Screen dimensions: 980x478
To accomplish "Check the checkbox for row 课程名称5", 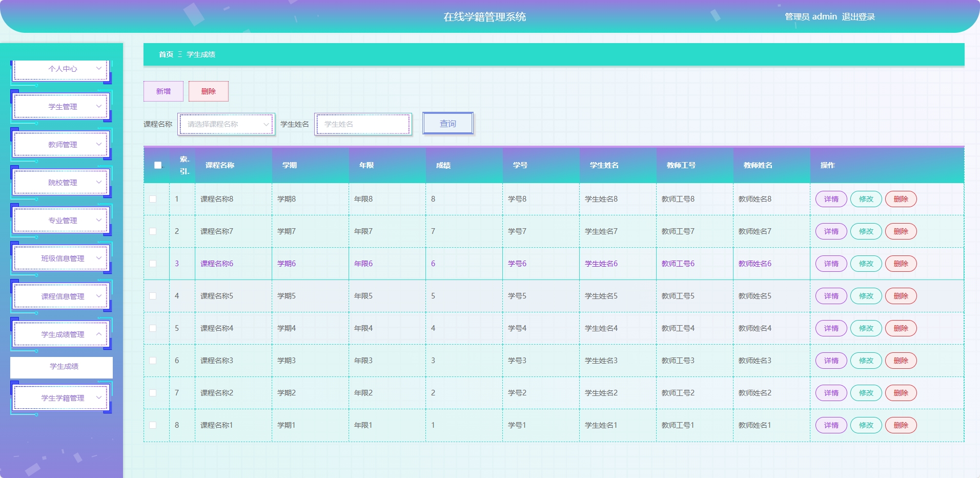I will tap(153, 296).
